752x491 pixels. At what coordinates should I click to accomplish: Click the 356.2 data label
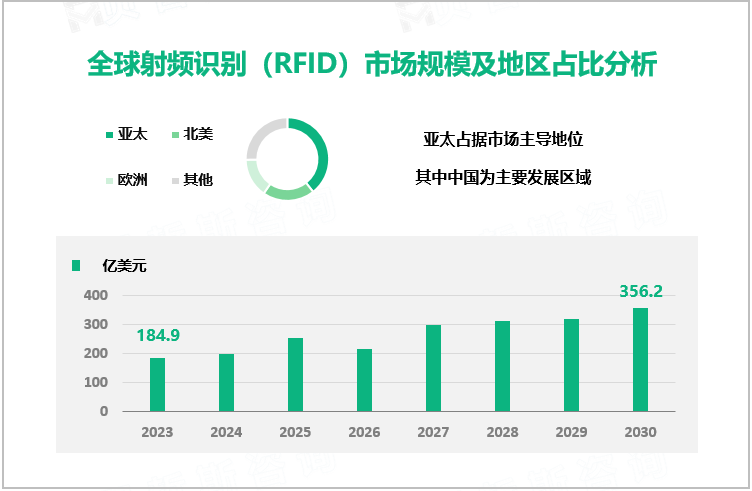pyautogui.click(x=641, y=291)
